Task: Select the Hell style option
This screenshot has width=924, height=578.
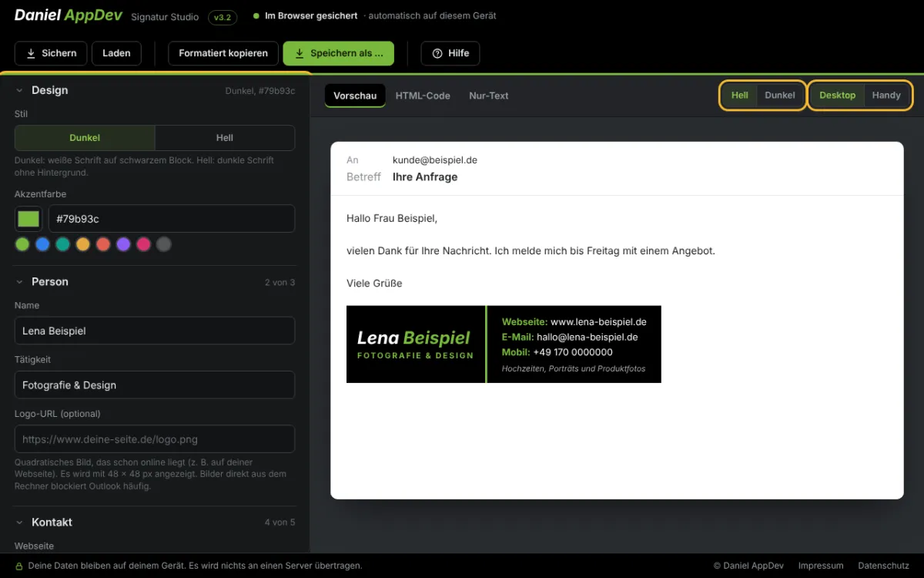Action: click(x=225, y=138)
